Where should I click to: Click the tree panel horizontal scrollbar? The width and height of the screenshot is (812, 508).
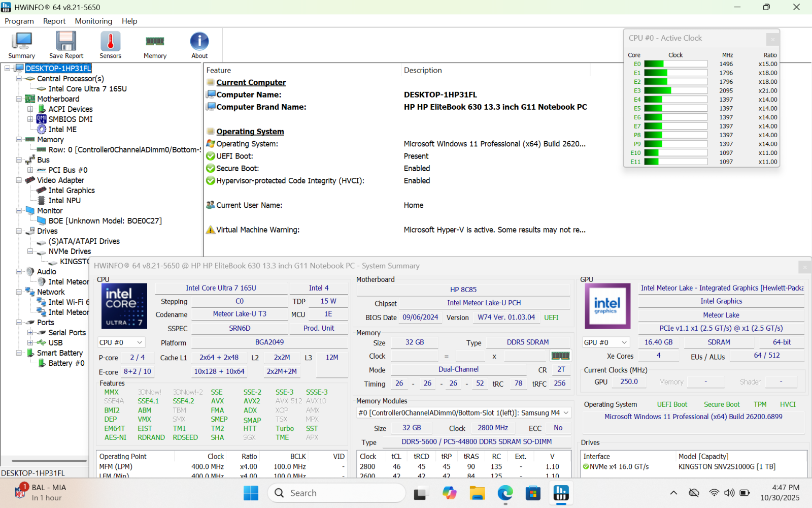49,461
